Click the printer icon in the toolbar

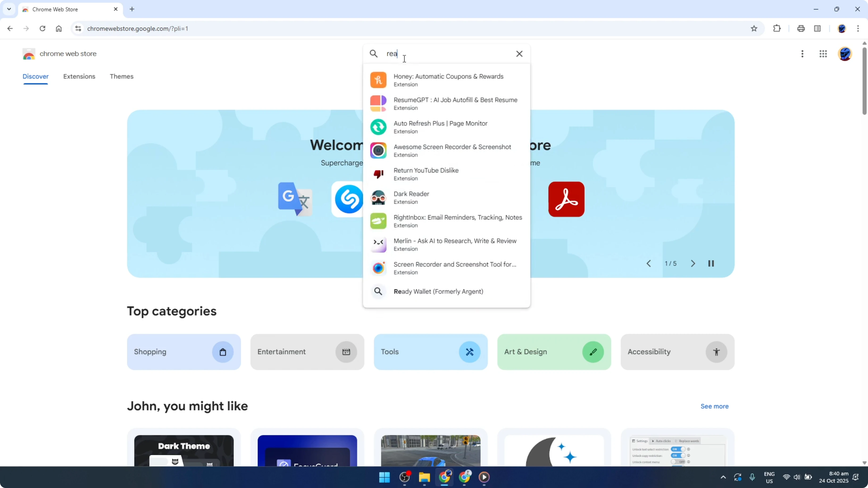(x=801, y=29)
